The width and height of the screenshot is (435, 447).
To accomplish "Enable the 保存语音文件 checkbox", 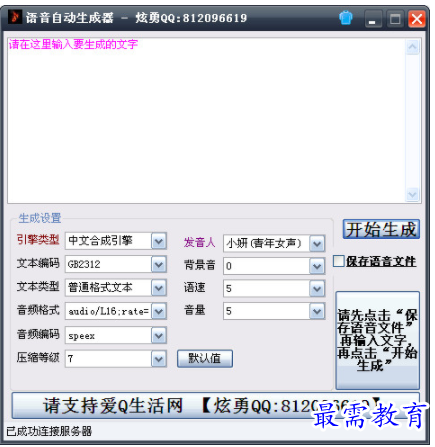I will click(x=338, y=261).
